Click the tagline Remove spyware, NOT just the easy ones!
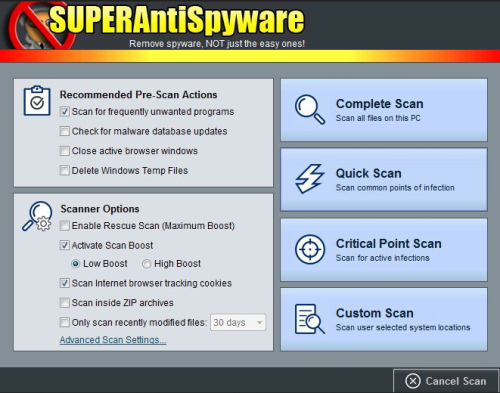 (x=217, y=44)
